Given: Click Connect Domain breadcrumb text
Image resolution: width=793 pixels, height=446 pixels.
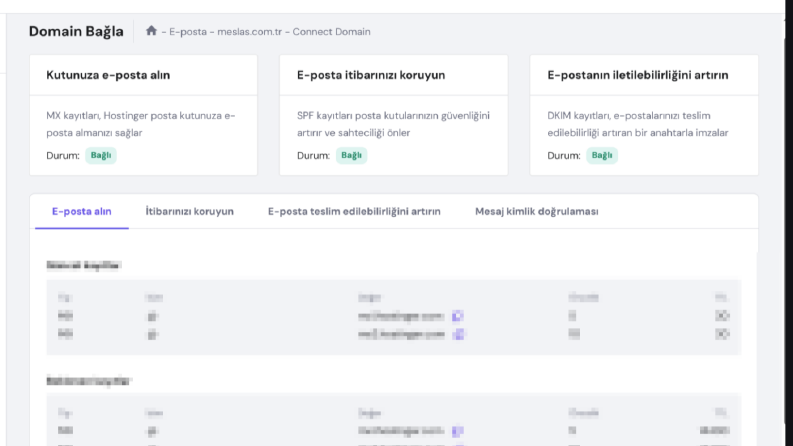Looking at the screenshot, I should 331,32.
